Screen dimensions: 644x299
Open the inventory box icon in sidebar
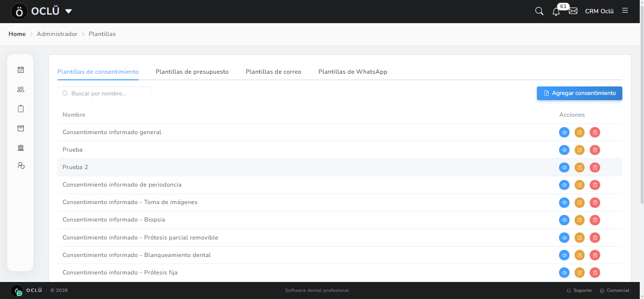tap(20, 128)
